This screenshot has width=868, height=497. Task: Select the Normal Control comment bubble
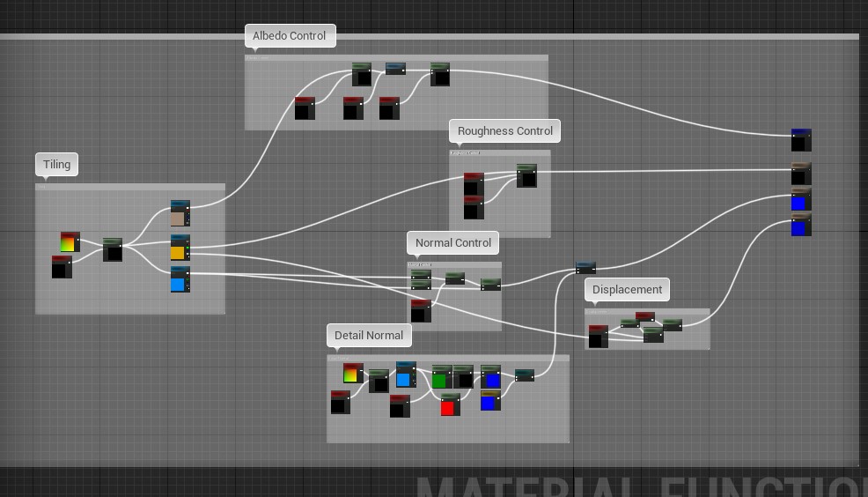[x=452, y=243]
